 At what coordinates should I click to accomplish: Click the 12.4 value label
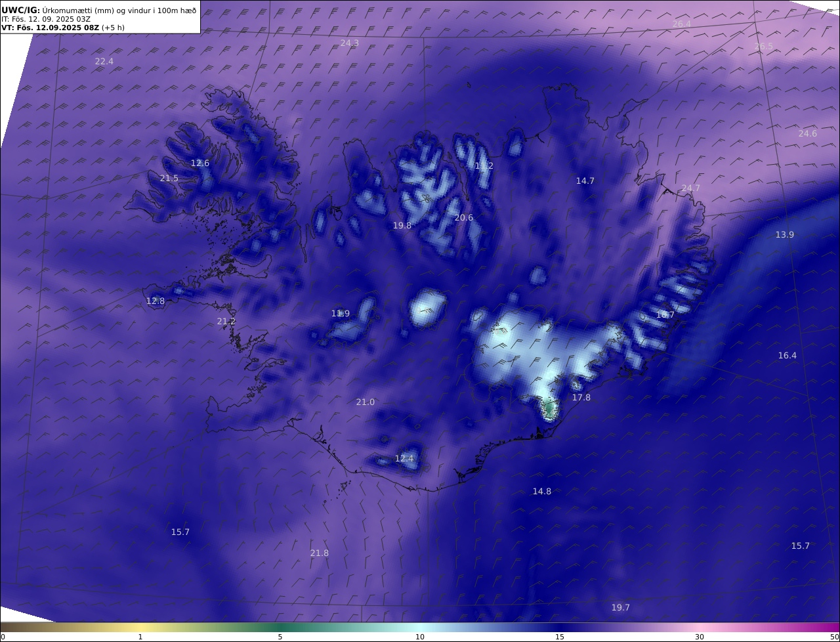click(405, 458)
